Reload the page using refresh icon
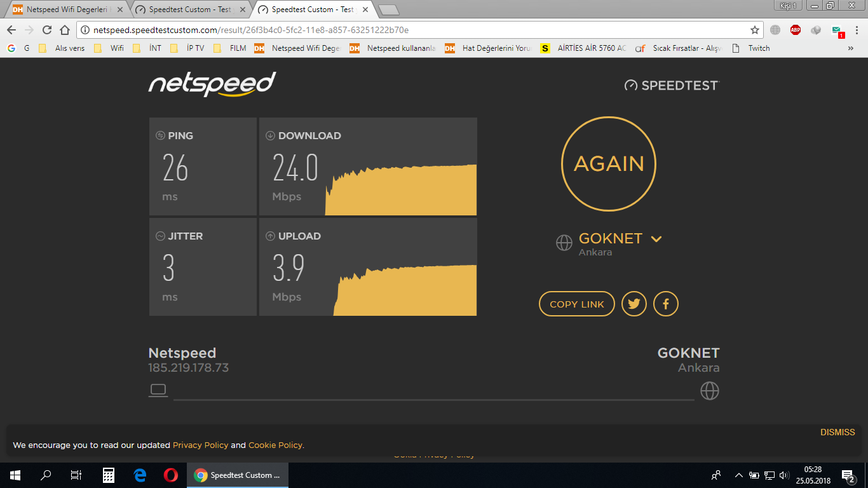868x488 pixels. click(47, 30)
